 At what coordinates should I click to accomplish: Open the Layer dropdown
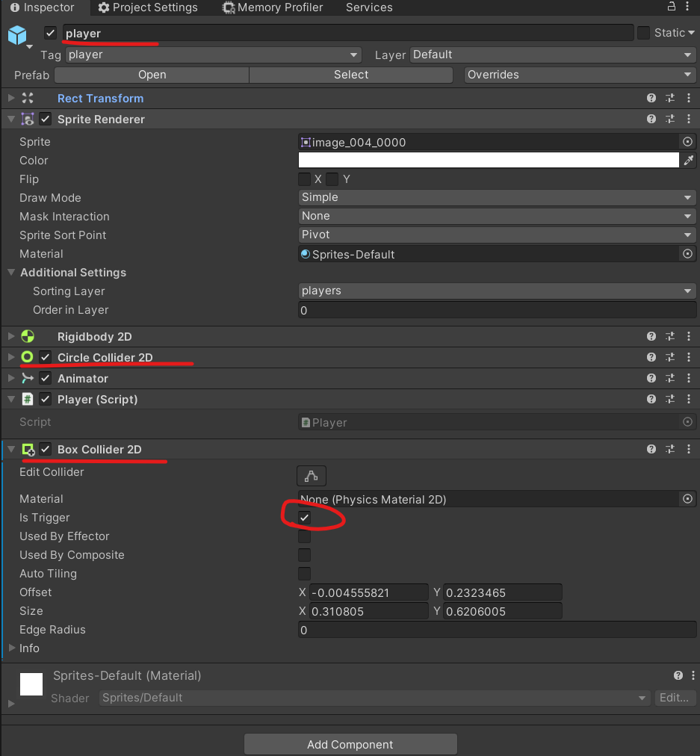(x=553, y=55)
